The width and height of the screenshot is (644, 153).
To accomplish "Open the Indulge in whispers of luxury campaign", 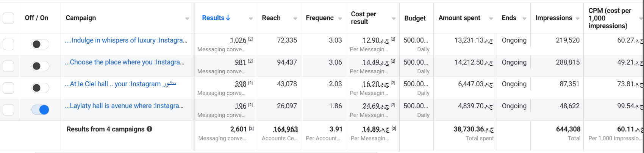I will tap(126, 40).
